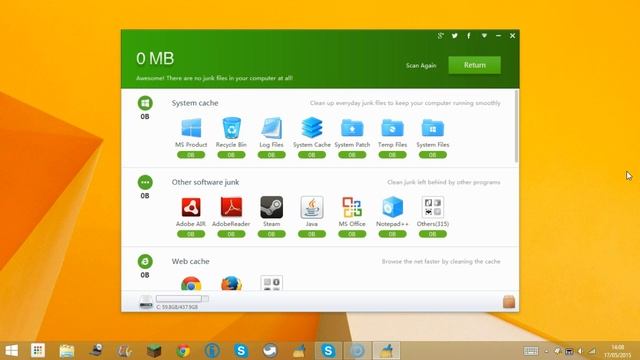The height and width of the screenshot is (360, 640).
Task: Click the vertical scrollbar of the junk list
Action: point(517,127)
